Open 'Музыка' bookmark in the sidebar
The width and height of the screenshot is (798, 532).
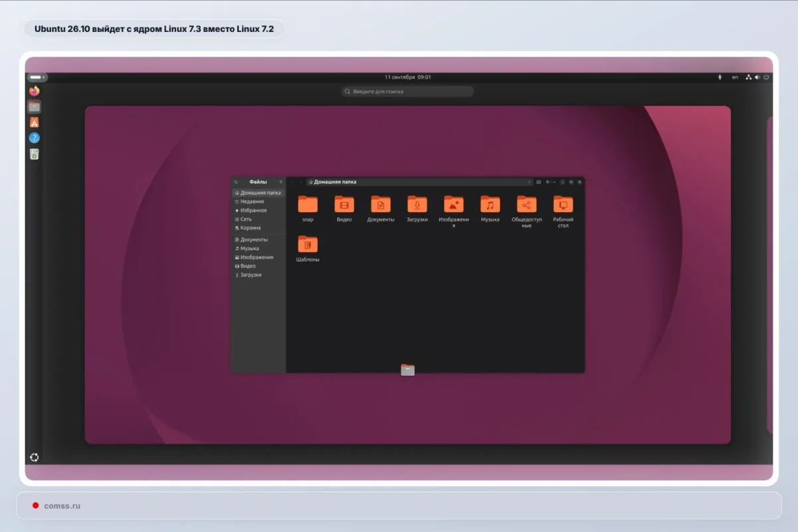pos(258,248)
